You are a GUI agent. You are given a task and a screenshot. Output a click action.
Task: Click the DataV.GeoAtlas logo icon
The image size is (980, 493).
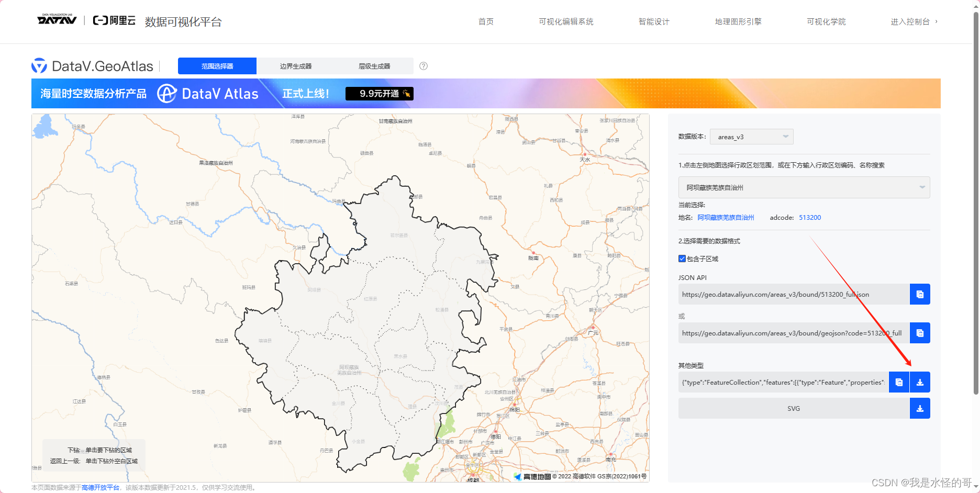[39, 66]
